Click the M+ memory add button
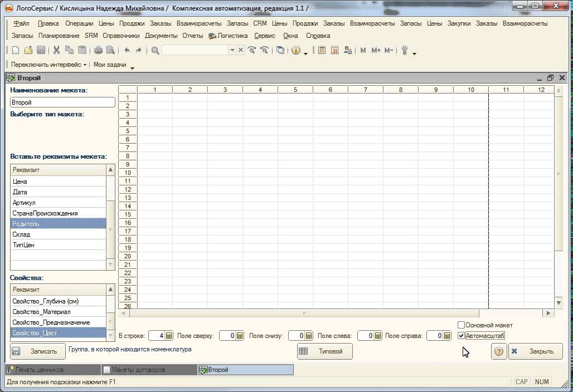The width and height of the screenshot is (573, 392). pos(376,50)
